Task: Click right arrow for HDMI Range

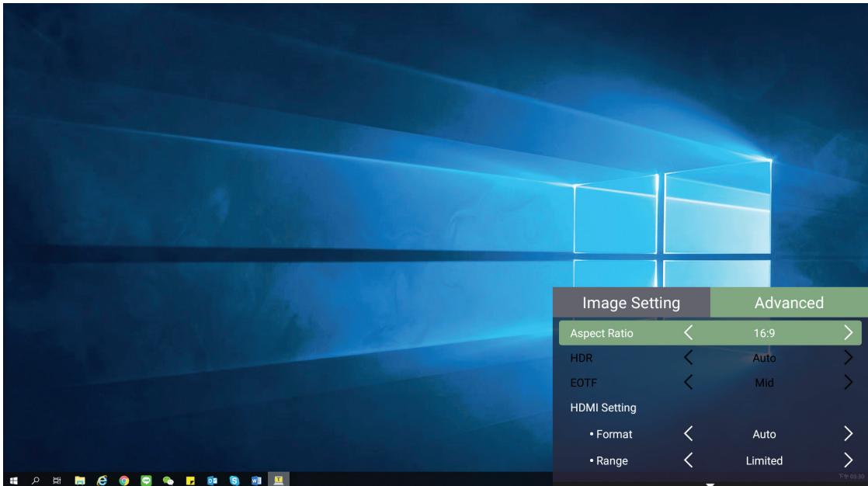Action: (848, 460)
